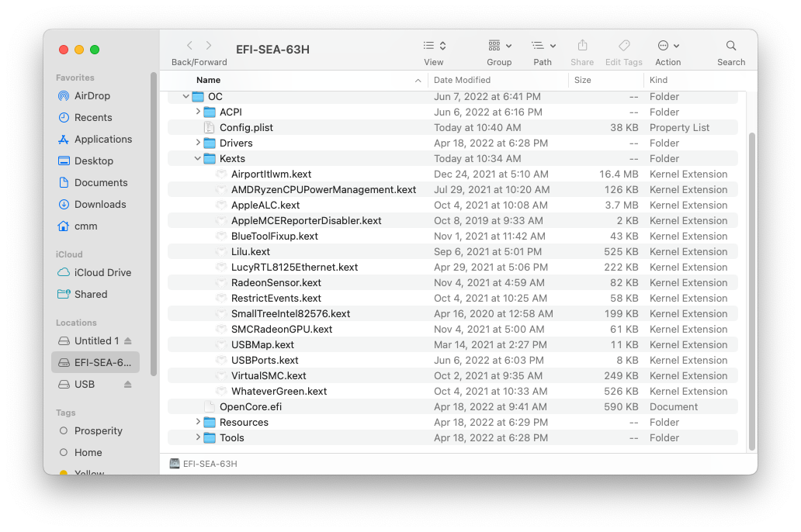Expand the Drivers folder disclosure triangle
This screenshot has height=532, width=801.
point(198,143)
